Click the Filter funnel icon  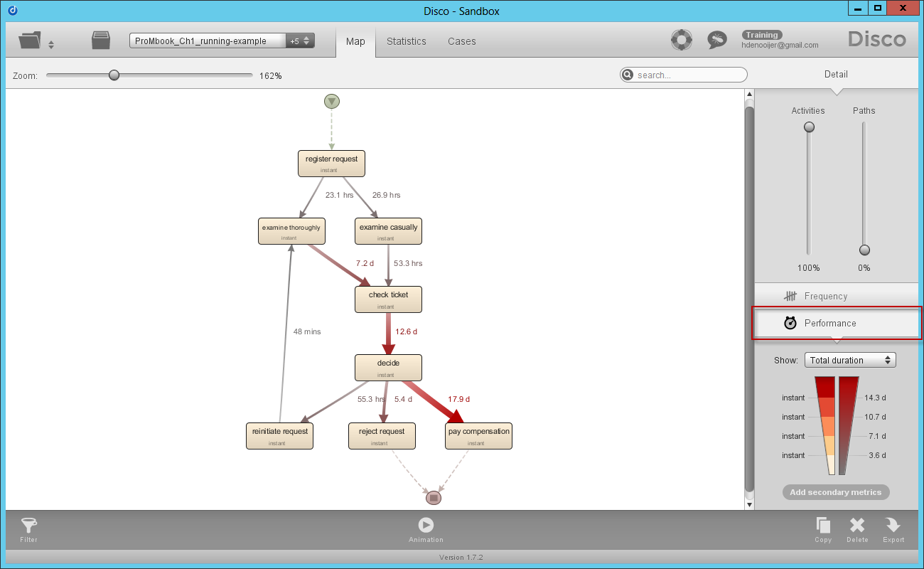[29, 526]
